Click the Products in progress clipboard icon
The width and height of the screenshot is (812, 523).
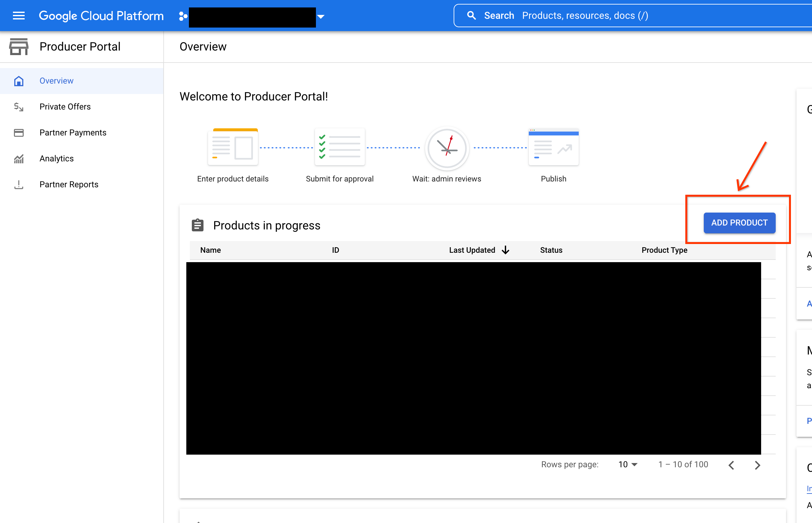tap(198, 225)
